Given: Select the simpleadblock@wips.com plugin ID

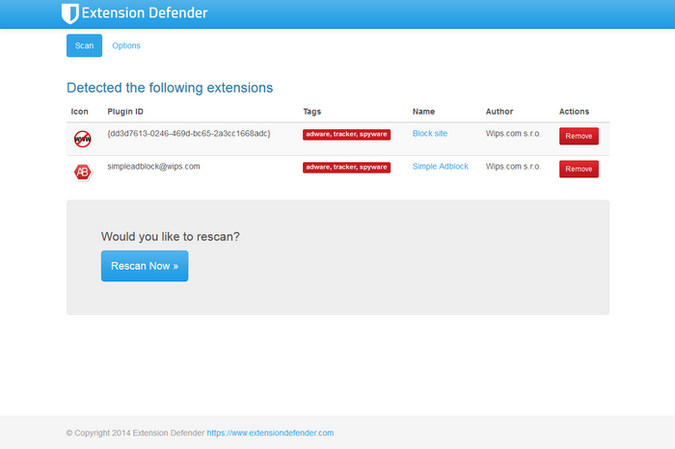Looking at the screenshot, I should pos(154,167).
